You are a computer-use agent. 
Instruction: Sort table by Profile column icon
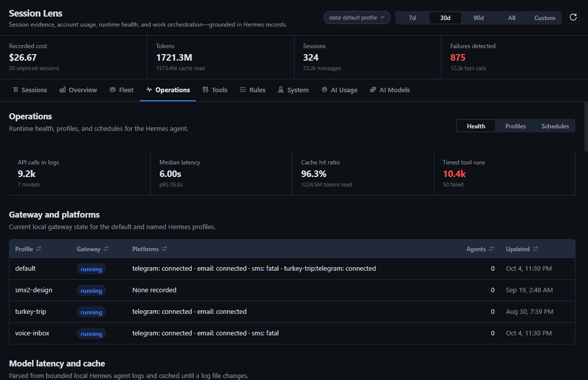tap(39, 249)
